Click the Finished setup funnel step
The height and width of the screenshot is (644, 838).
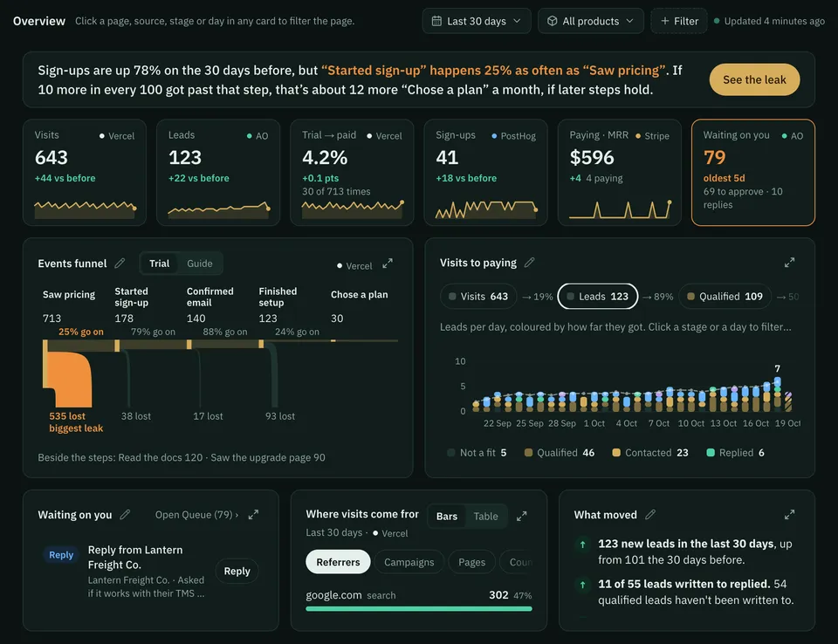[x=278, y=297]
